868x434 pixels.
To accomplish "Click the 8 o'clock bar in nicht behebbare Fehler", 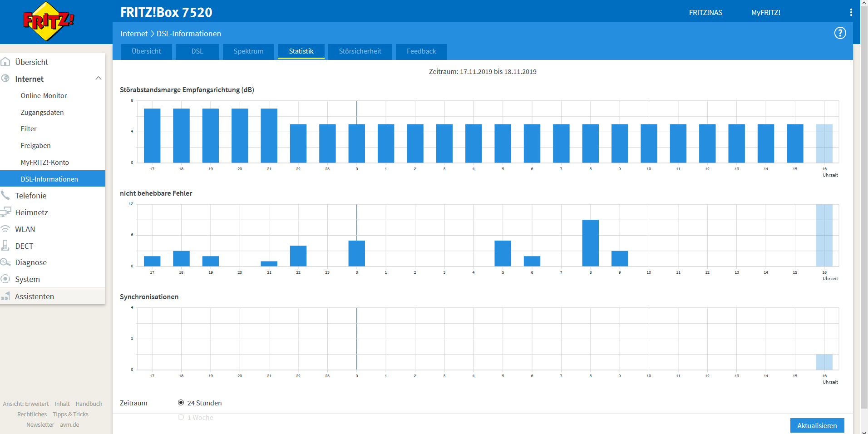I will coord(590,243).
